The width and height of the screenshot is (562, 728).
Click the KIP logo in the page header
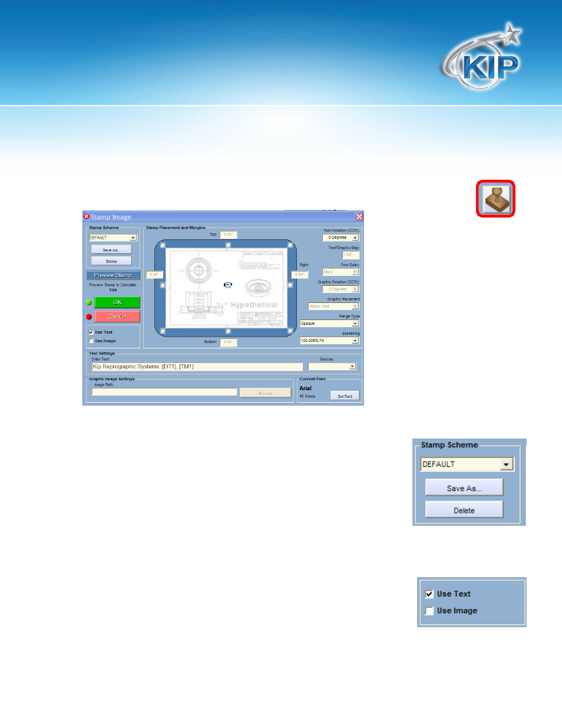click(482, 58)
